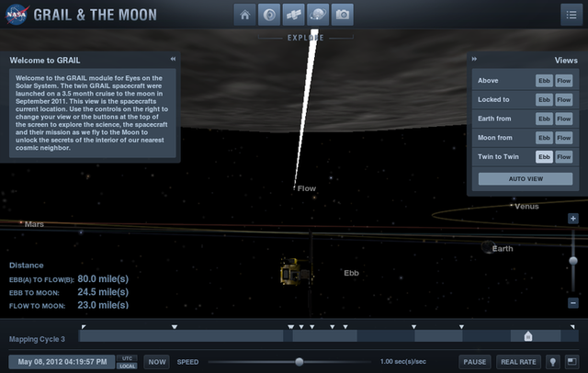Collapse the Welcome to GRAIL panel
The image size is (588, 373).
pyautogui.click(x=173, y=59)
